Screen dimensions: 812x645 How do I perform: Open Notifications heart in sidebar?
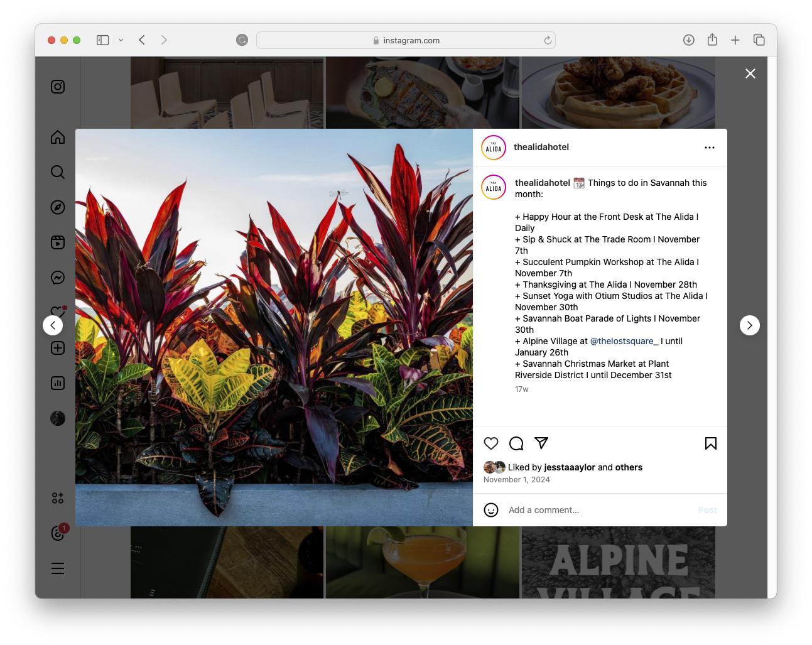[x=58, y=311]
